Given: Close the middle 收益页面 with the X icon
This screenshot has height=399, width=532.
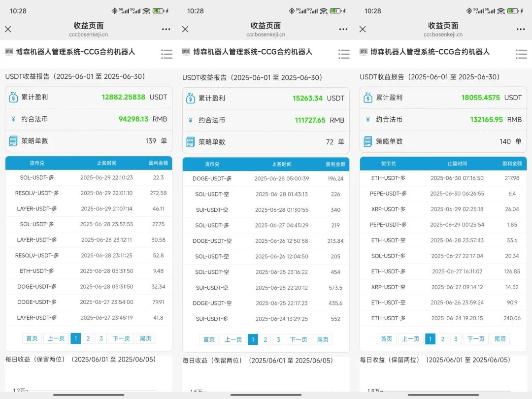Looking at the screenshot, I should [x=185, y=29].
